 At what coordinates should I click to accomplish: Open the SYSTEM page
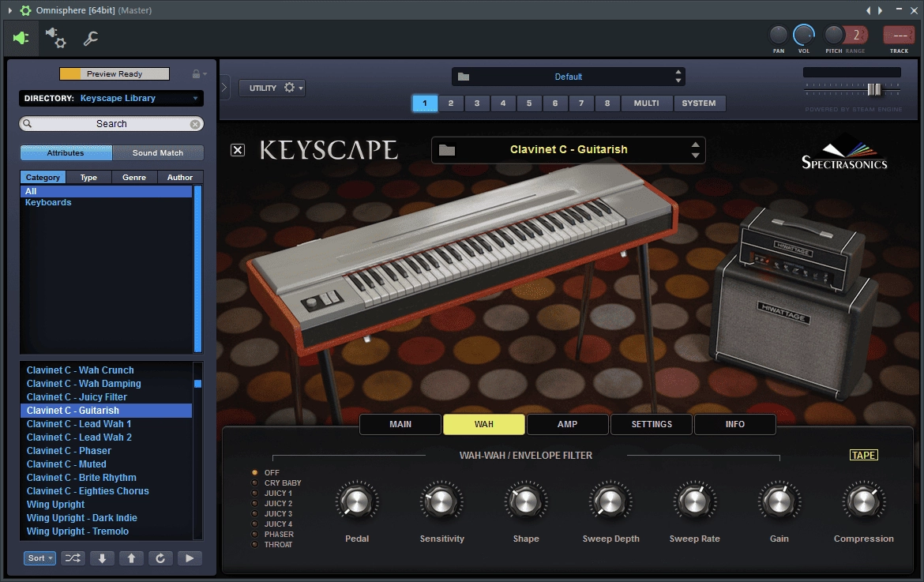coord(699,103)
